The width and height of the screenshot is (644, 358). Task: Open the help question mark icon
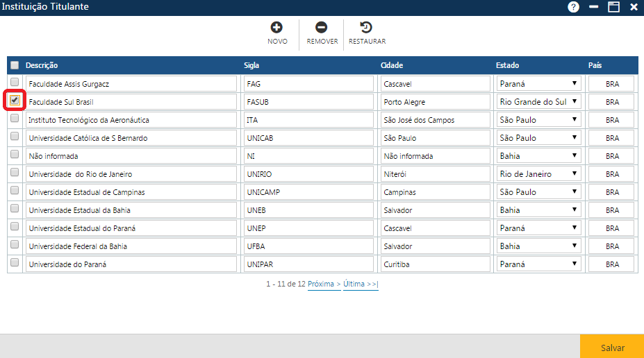[x=573, y=7]
